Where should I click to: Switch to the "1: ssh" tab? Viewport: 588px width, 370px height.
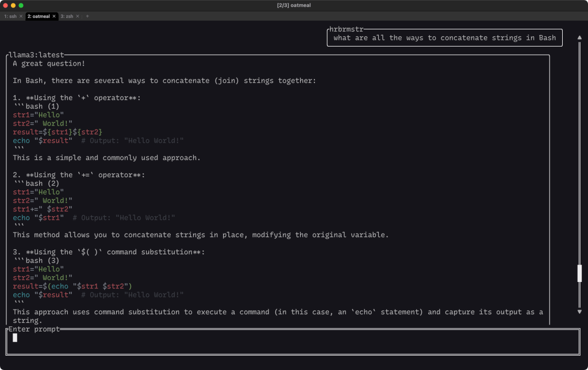[10, 16]
